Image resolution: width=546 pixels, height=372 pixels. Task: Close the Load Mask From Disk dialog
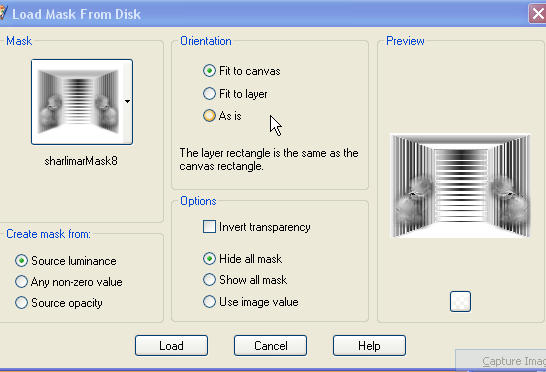click(538, 14)
